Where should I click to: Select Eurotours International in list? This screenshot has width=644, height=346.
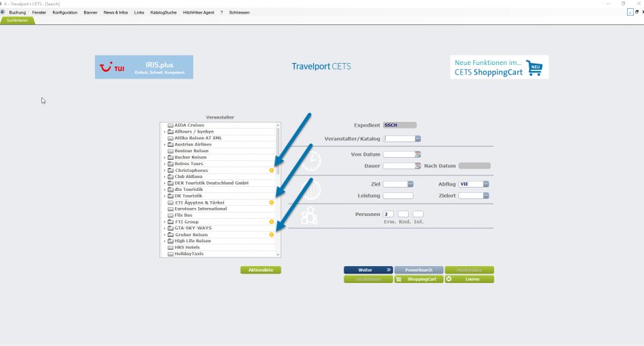pos(201,209)
